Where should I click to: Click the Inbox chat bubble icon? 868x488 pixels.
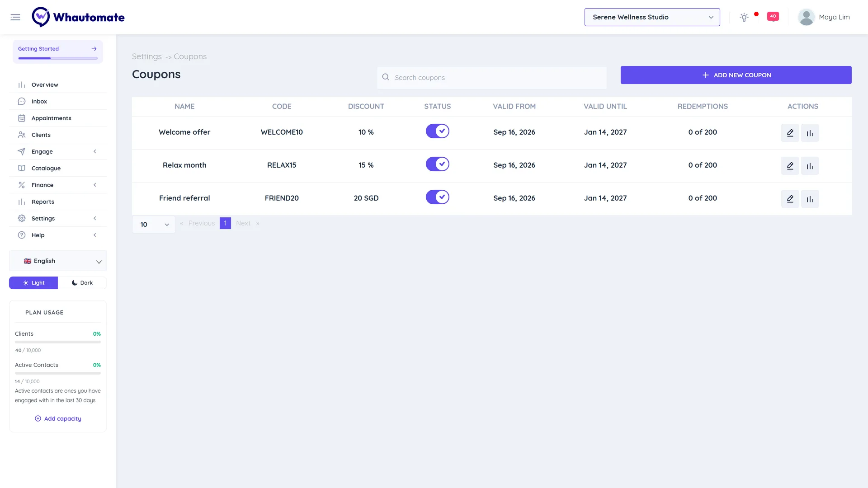[21, 102]
